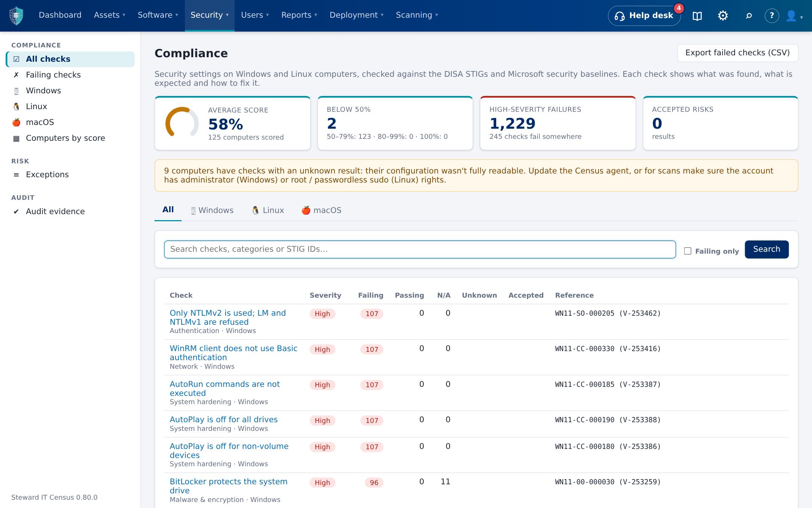812x508 pixels.
Task: Click the All checks checkbox icon in sidebar
Action: [x=16, y=59]
